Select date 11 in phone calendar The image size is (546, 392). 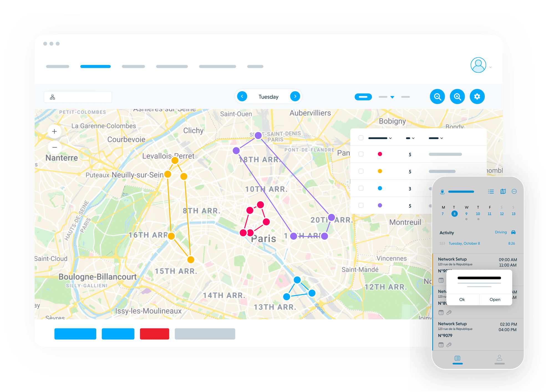(490, 214)
